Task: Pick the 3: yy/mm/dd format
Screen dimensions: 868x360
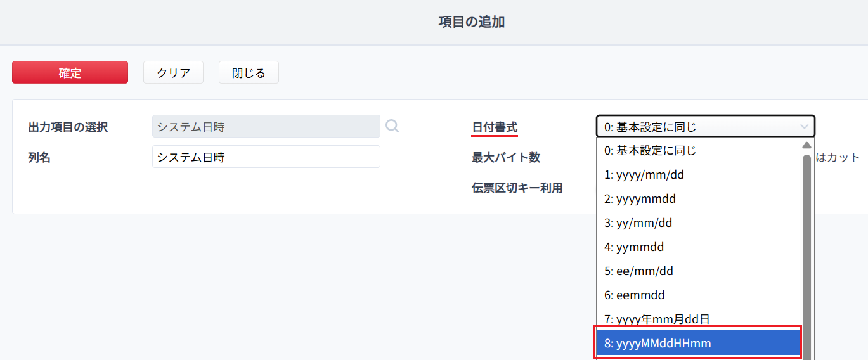Action: tap(699, 223)
